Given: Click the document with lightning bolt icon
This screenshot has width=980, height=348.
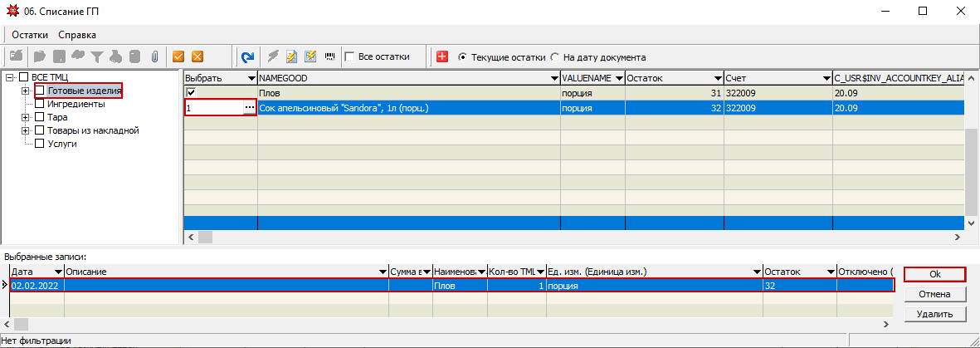Looking at the screenshot, I should tap(291, 57).
